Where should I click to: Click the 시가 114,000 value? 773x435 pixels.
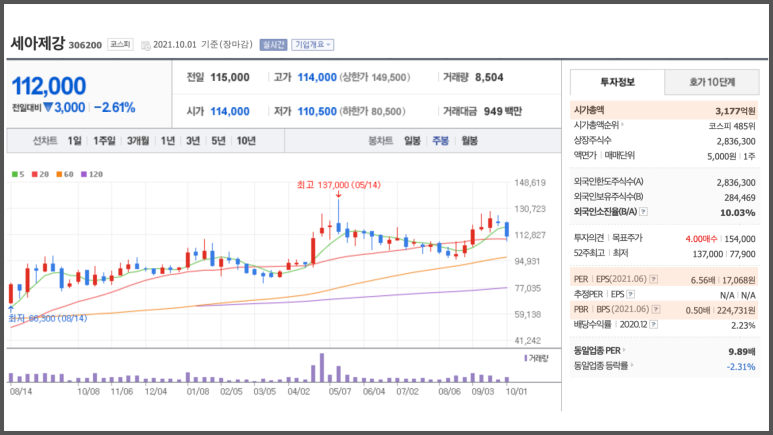230,111
